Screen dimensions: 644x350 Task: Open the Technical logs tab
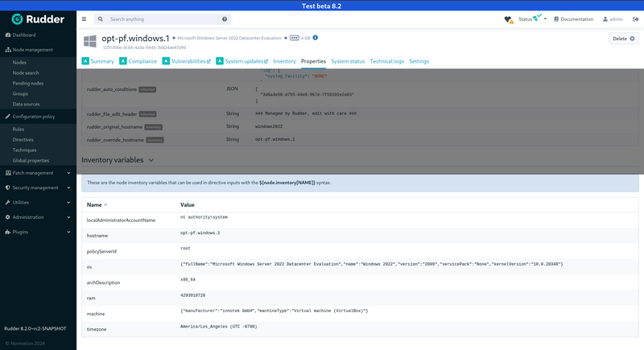tap(387, 61)
